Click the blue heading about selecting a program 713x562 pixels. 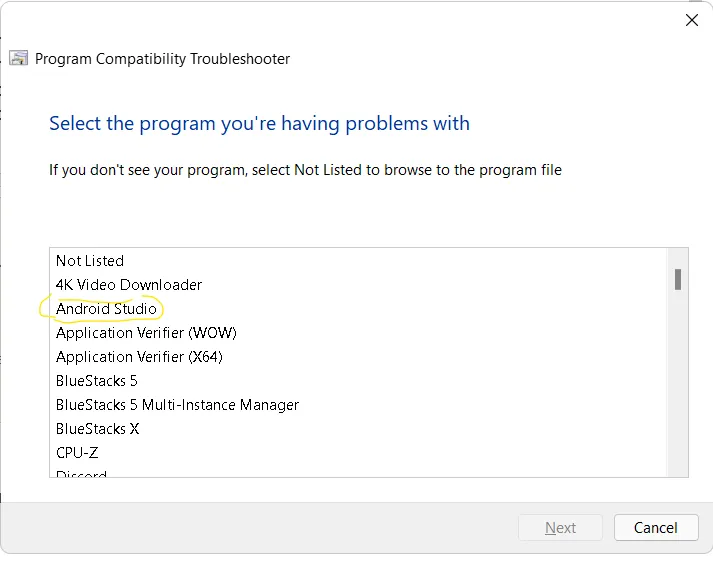pos(259,124)
